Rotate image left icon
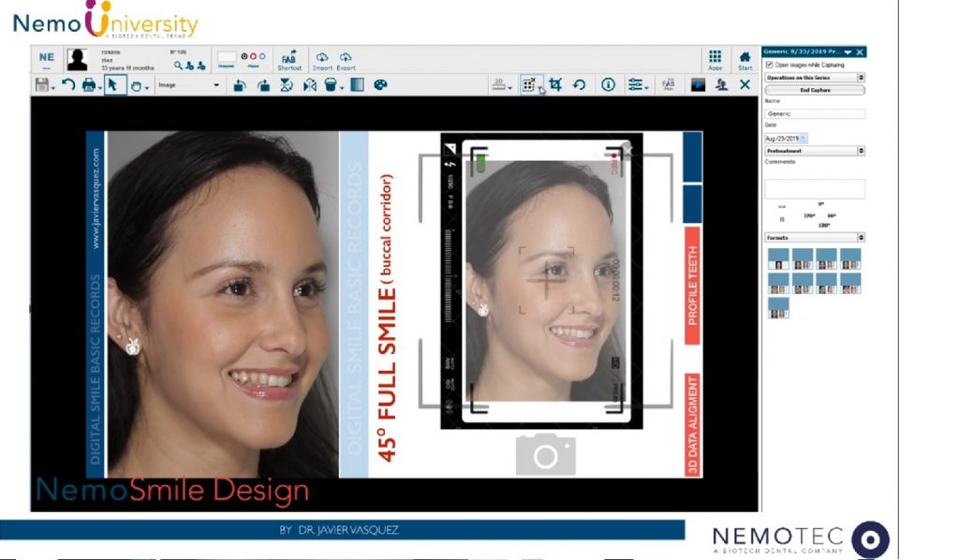 [x=239, y=85]
